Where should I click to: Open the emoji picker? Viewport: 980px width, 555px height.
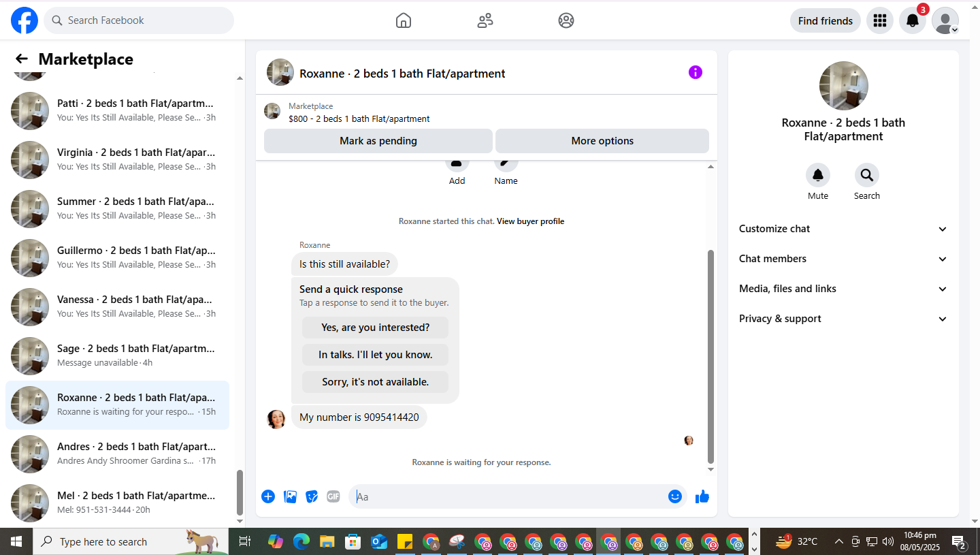click(675, 496)
